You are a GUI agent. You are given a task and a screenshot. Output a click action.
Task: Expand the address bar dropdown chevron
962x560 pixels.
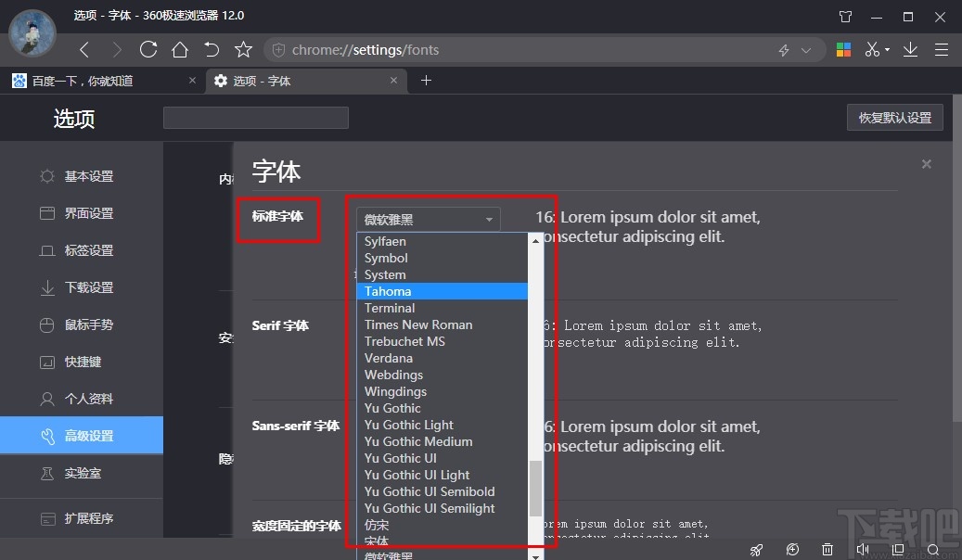pos(806,50)
